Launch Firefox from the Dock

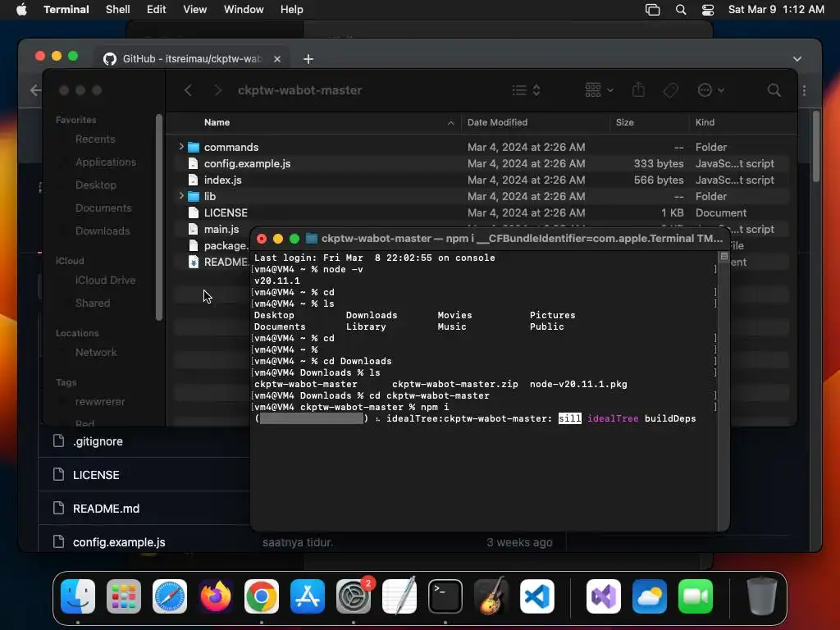pos(216,596)
